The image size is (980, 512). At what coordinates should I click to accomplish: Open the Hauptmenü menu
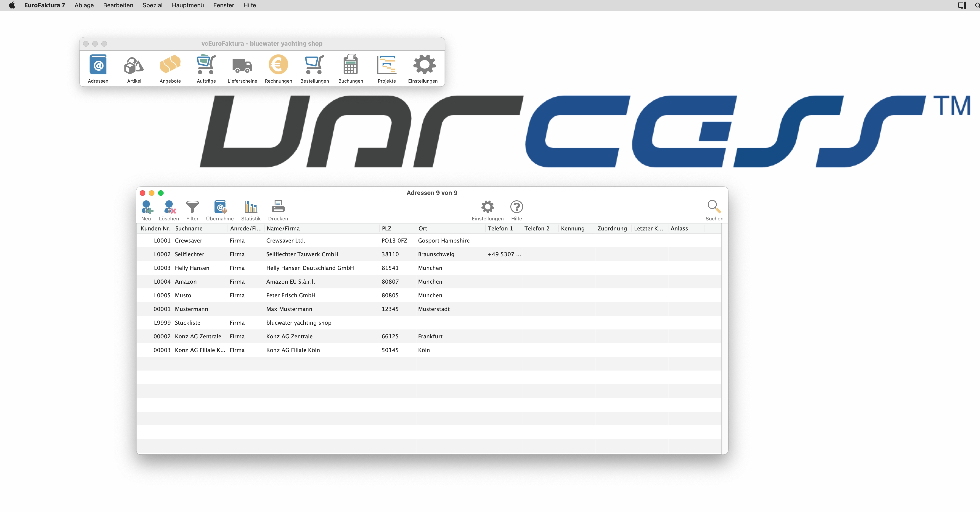pyautogui.click(x=188, y=5)
